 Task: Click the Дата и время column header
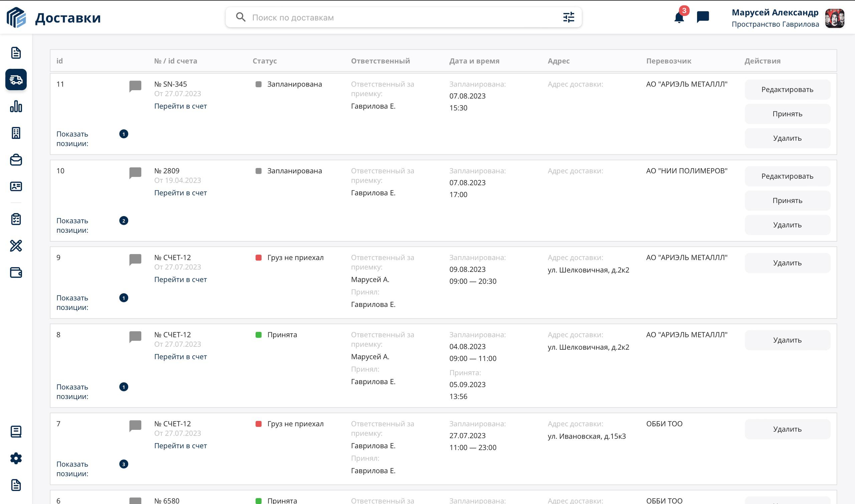474,61
